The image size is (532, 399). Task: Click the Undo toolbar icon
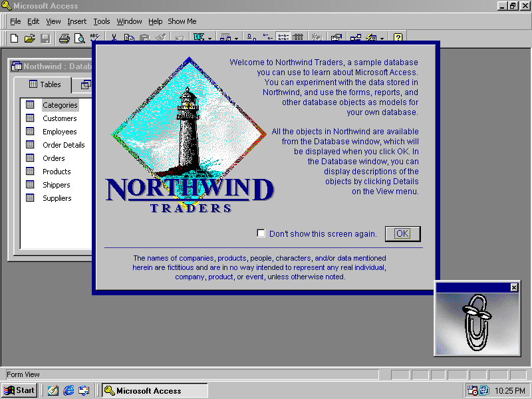pyautogui.click(x=180, y=37)
